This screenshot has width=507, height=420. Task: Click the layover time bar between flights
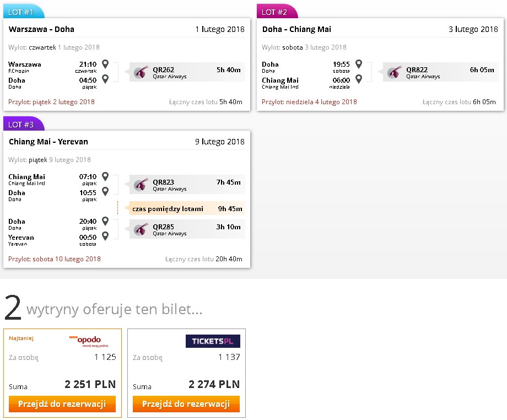tap(187, 208)
